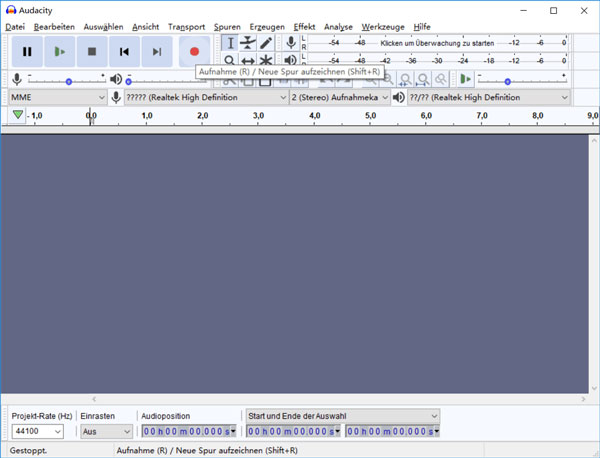Click the vertical scrollbar up arrow
The width and height of the screenshot is (600, 458).
(594, 140)
